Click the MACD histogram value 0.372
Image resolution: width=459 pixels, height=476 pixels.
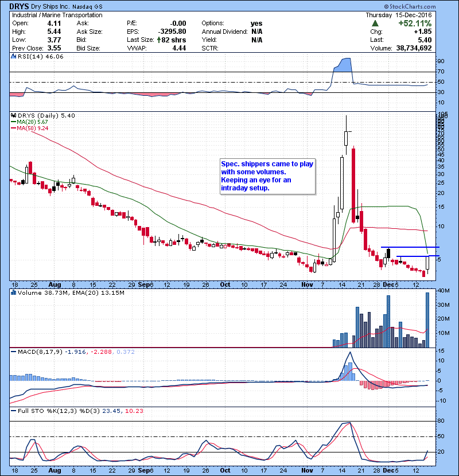click(x=126, y=352)
